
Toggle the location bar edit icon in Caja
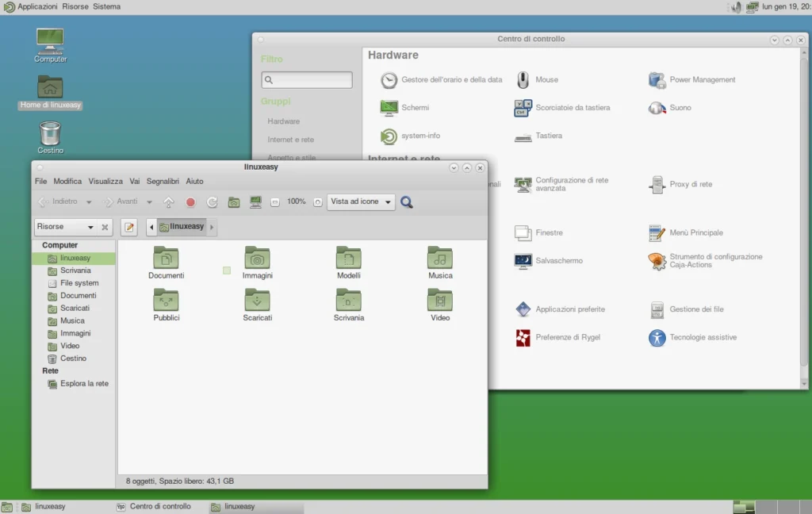tap(129, 227)
